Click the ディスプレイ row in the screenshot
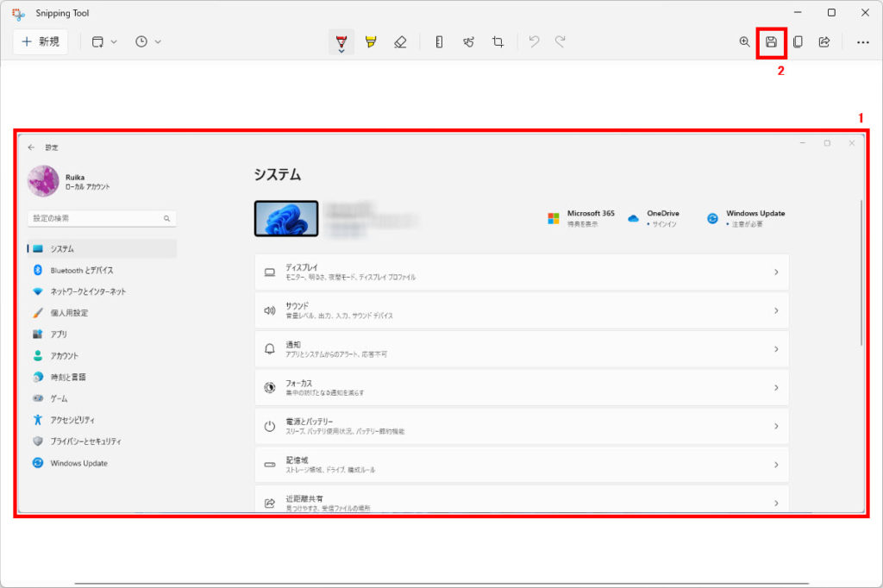The height and width of the screenshot is (588, 883). coord(521,272)
